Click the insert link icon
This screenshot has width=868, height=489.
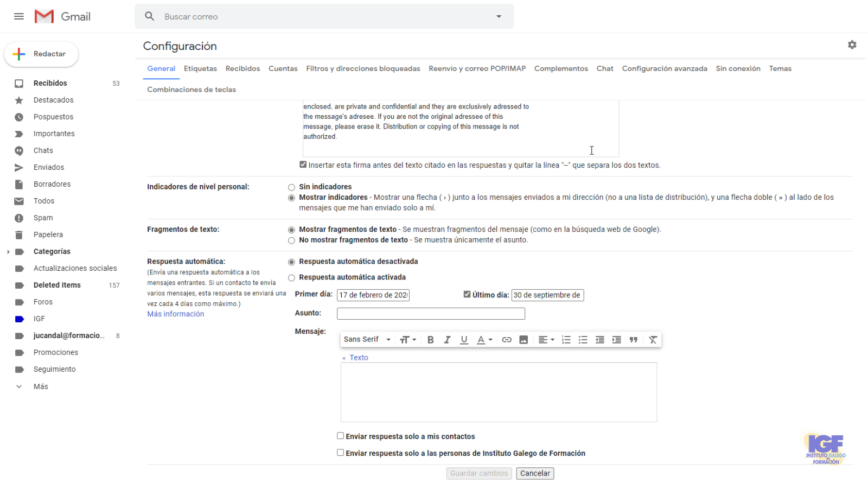click(507, 340)
